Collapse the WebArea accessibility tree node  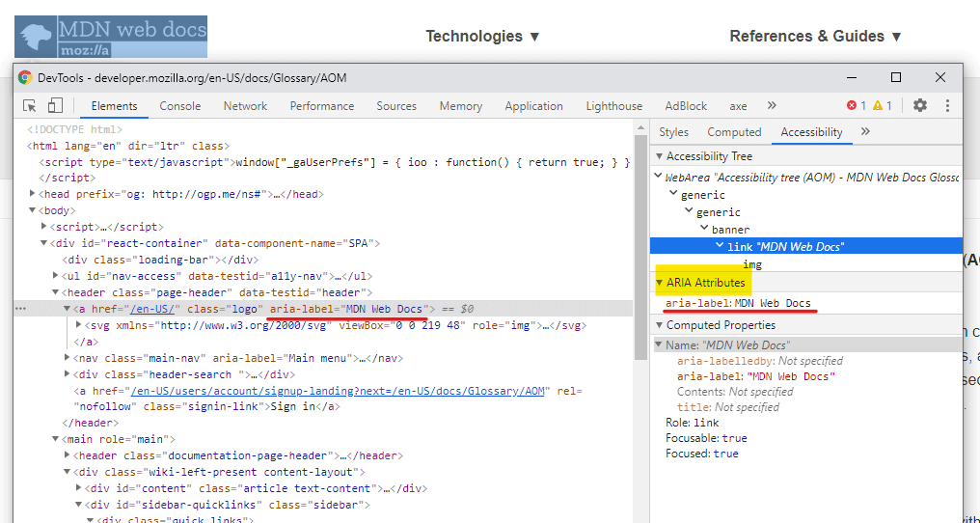pyautogui.click(x=658, y=177)
